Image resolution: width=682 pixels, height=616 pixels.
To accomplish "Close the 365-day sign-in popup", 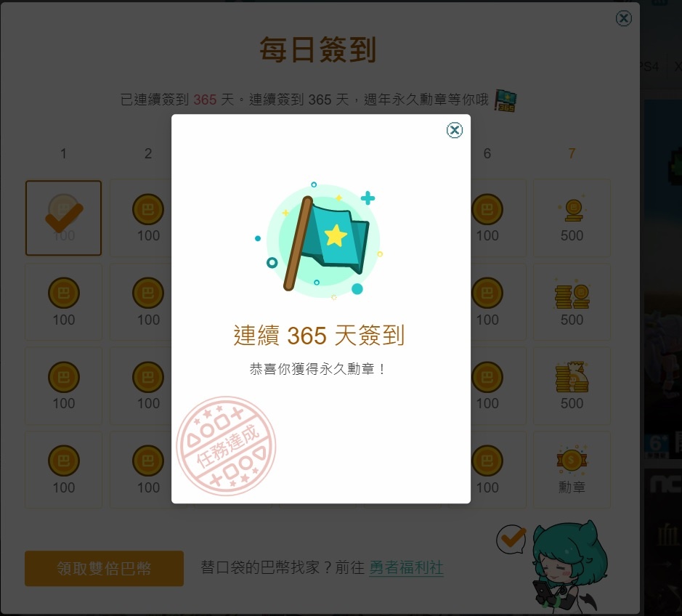I will click(x=455, y=130).
